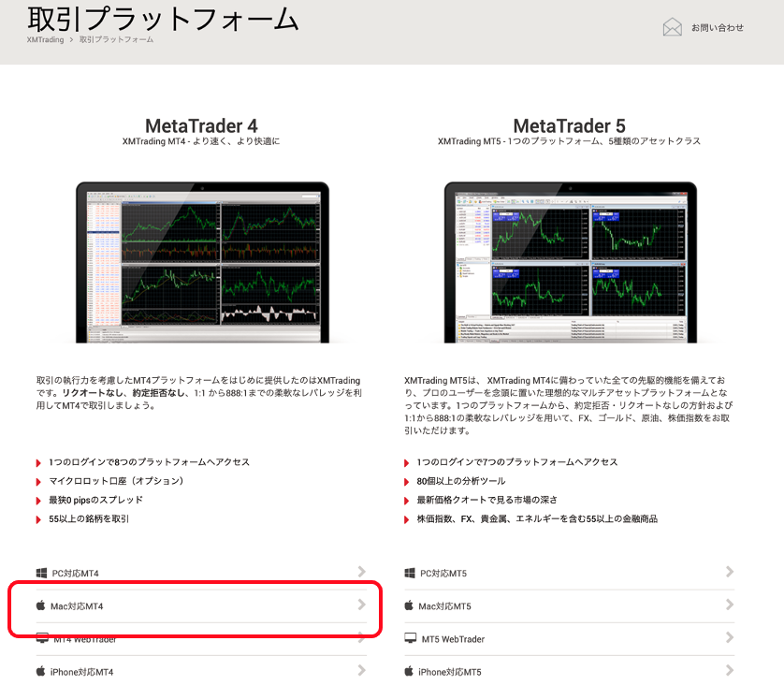Click the monitor icon beside MT5 WebTrader
Image resolution: width=784 pixels, height=685 pixels.
pos(411,638)
